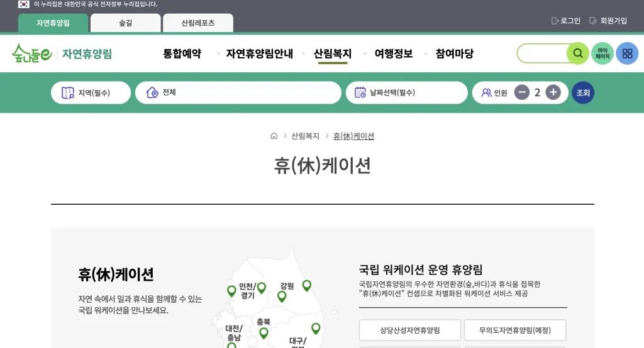
Task: Click the 대전/충남 map label
Action: [234, 333]
